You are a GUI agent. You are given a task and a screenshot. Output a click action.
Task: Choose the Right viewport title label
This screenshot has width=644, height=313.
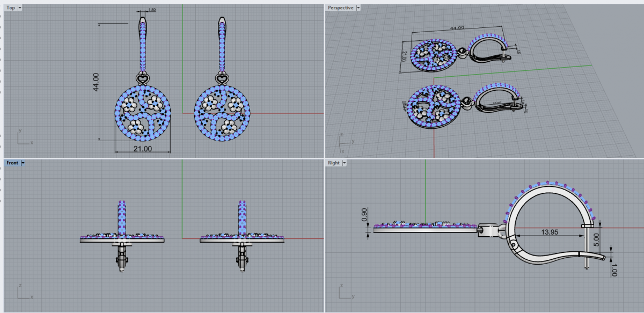(x=334, y=163)
